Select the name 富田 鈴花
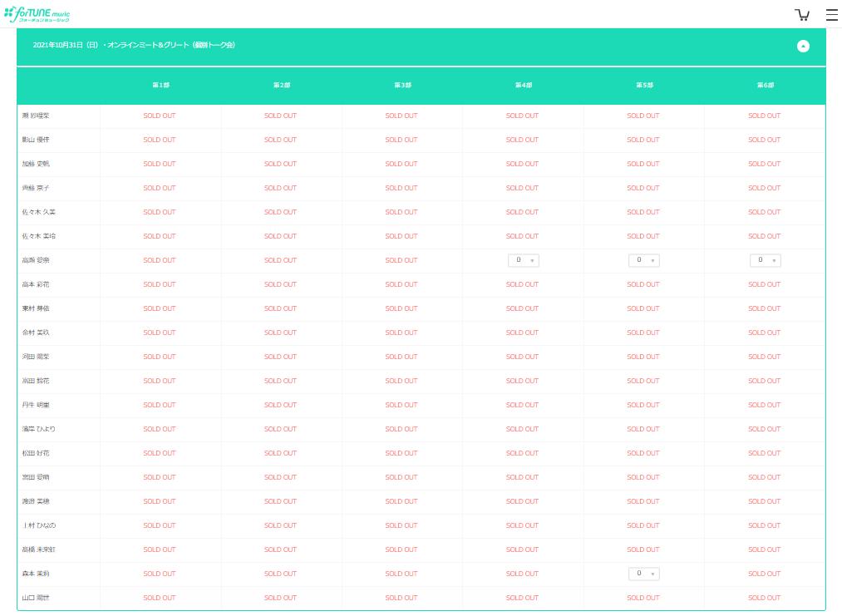Screen dimensions: 842x616 (36, 382)
